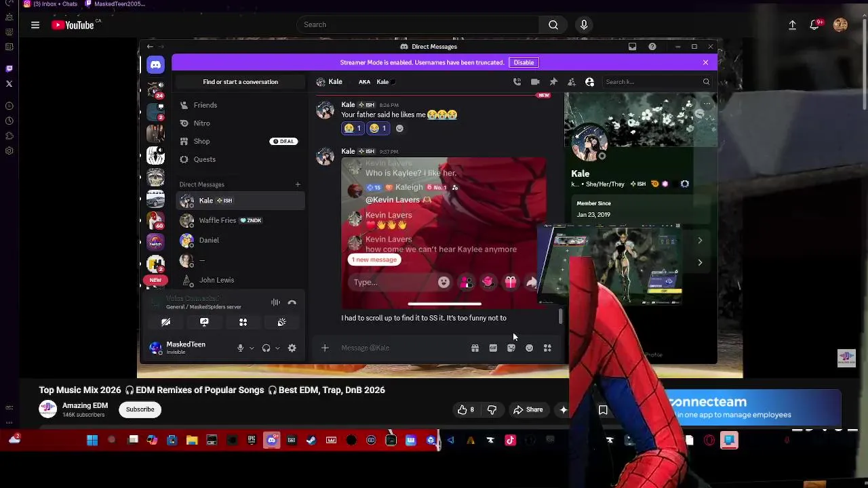Open File Explorer from taskbar
The width and height of the screenshot is (868, 488).
tap(192, 441)
